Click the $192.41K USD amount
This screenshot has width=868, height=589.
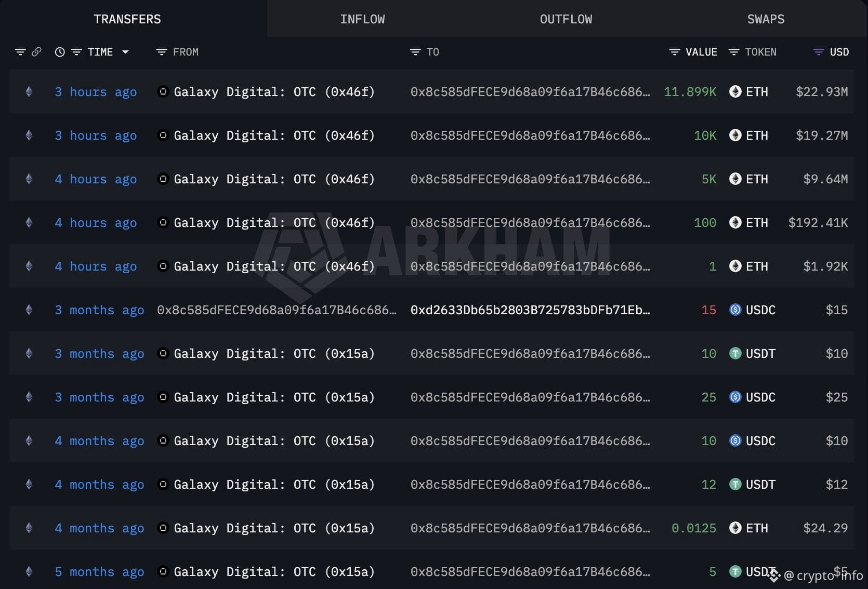point(818,223)
